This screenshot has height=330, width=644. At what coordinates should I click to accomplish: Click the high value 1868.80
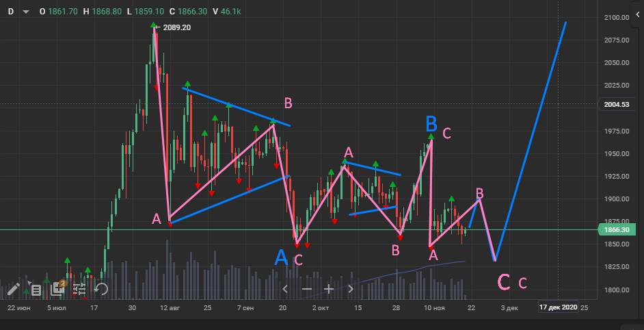tap(107, 12)
